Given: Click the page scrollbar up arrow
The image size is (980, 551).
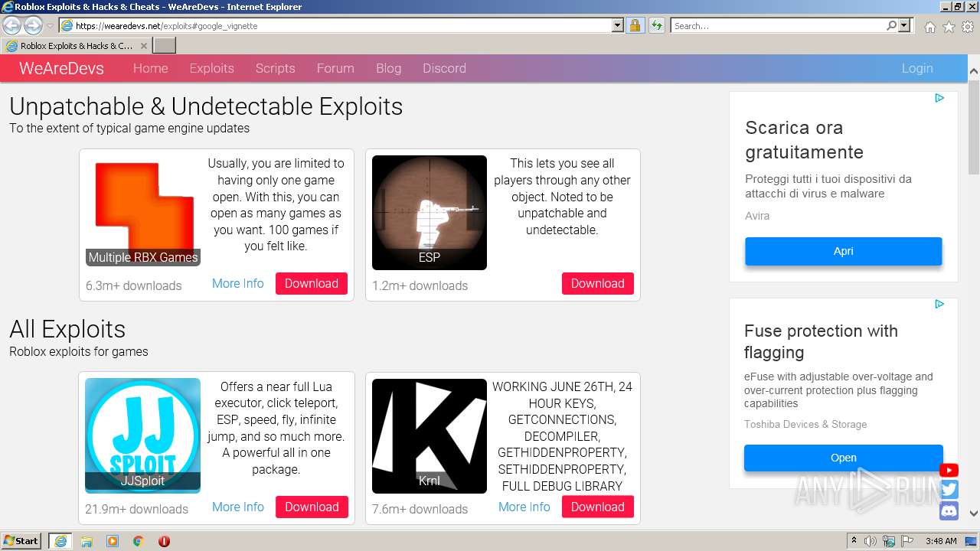Looking at the screenshot, I should click(x=973, y=70).
